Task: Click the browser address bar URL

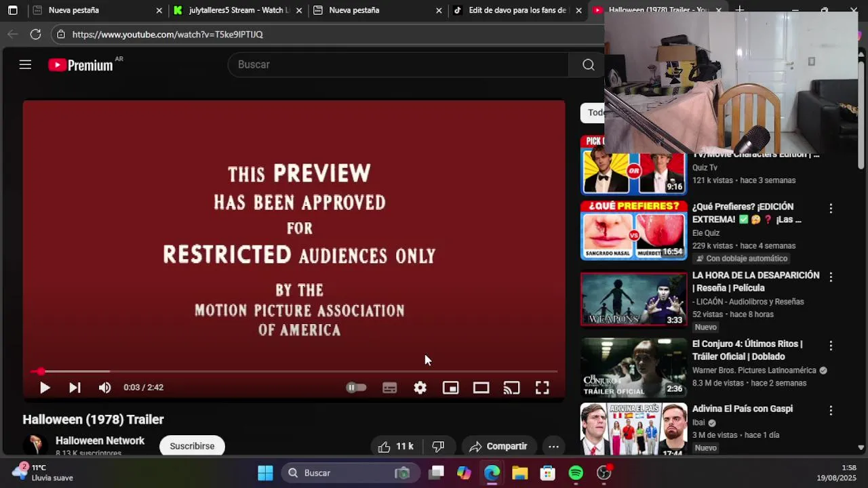Action: [167, 34]
